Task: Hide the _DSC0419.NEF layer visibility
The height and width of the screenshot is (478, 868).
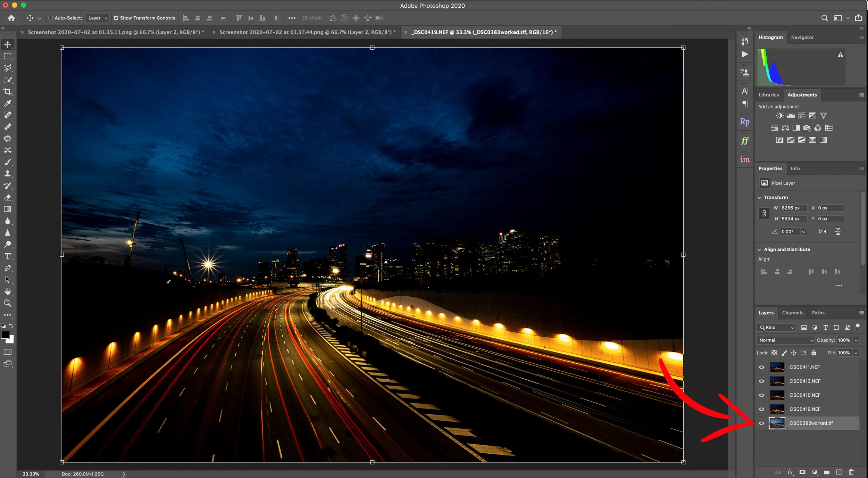Action: click(761, 409)
